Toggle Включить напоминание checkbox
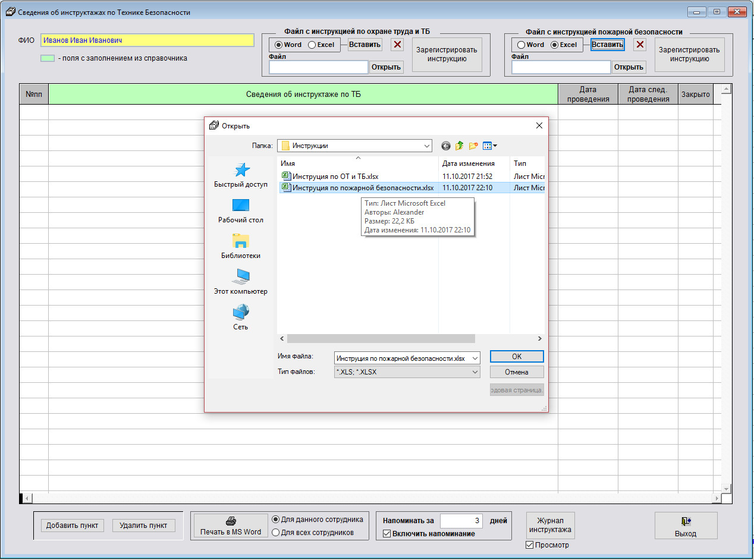This screenshot has width=754, height=560. click(387, 534)
